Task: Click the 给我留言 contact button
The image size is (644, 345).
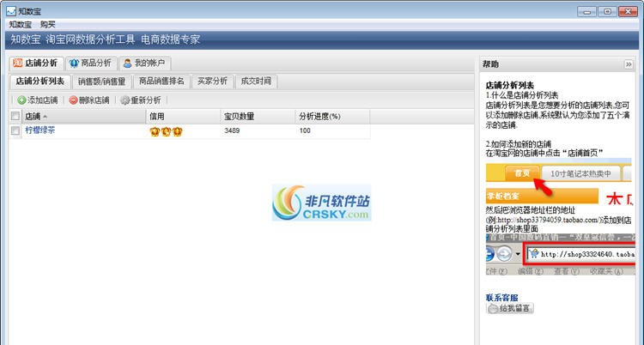Action: (x=510, y=308)
